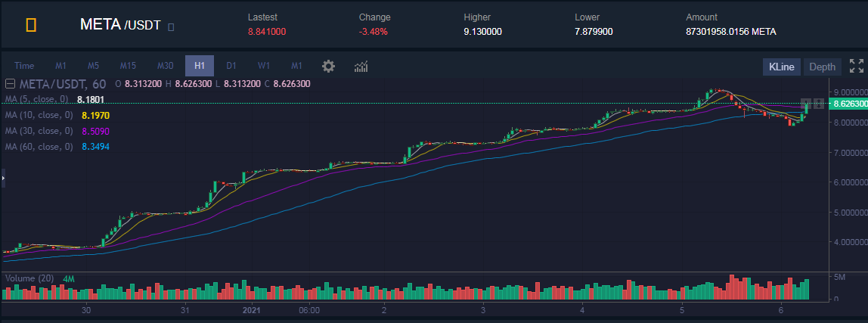Click the yellow MA value 8.1970
The width and height of the screenshot is (868, 323).
point(95,115)
